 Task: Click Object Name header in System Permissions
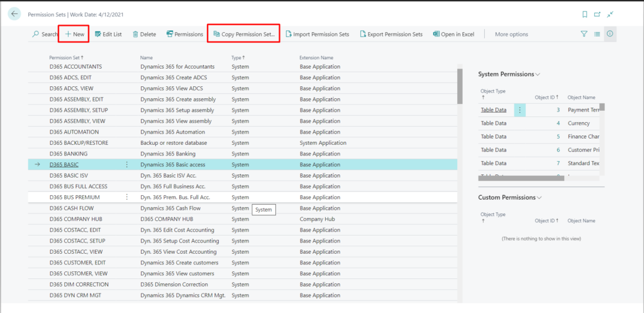pyautogui.click(x=581, y=98)
